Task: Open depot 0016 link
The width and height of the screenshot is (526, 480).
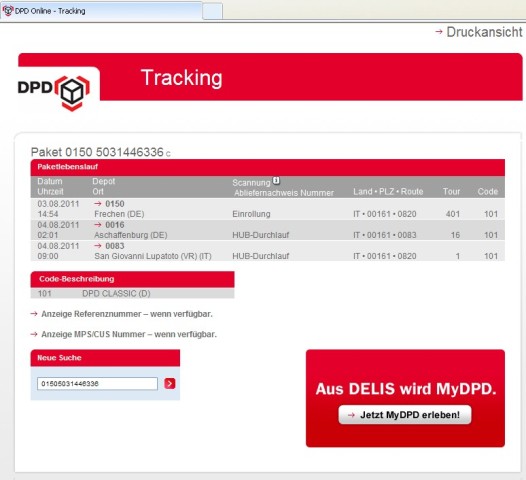Action: pos(115,225)
